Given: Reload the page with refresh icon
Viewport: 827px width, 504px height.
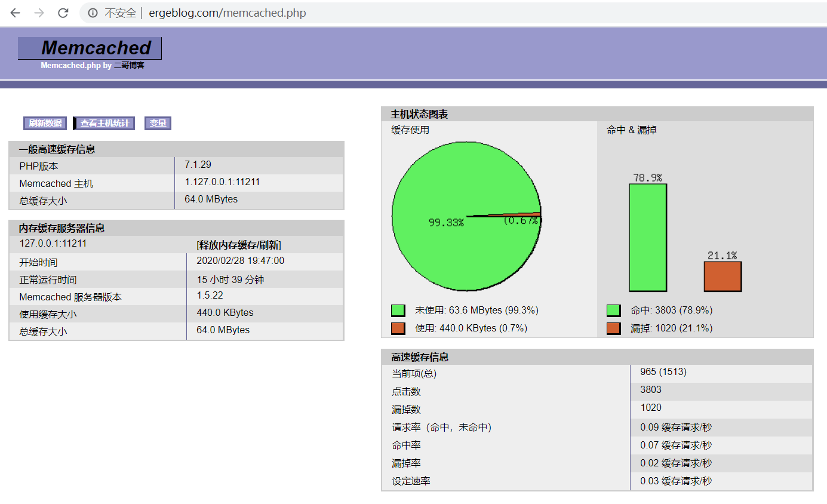Looking at the screenshot, I should point(63,13).
